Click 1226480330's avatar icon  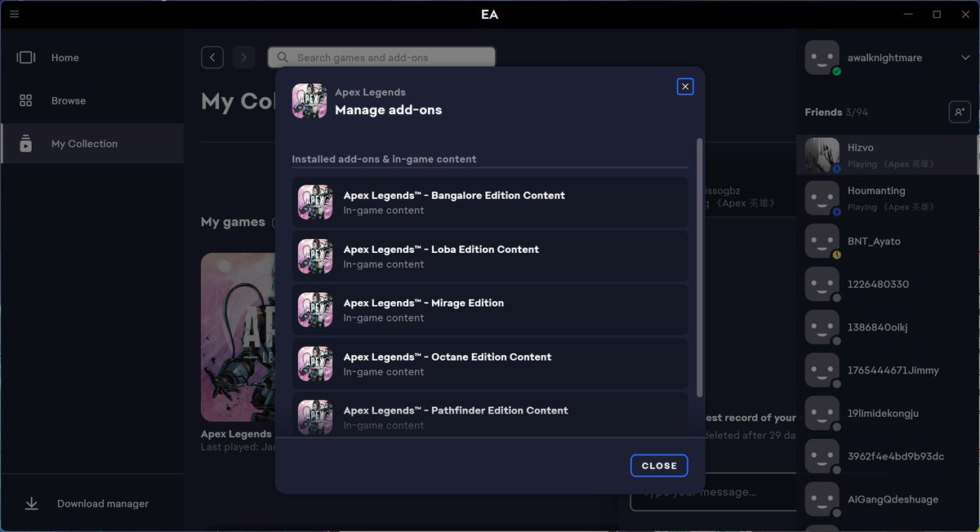[822, 284]
